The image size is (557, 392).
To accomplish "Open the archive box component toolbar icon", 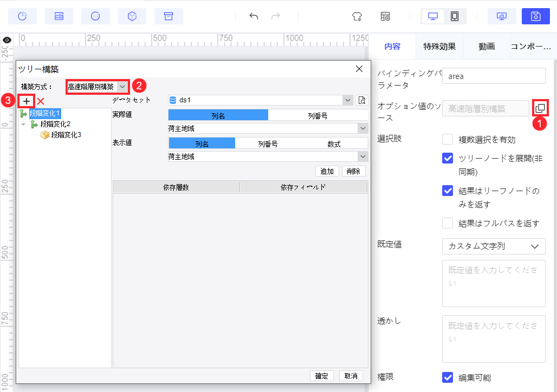I will [x=169, y=16].
